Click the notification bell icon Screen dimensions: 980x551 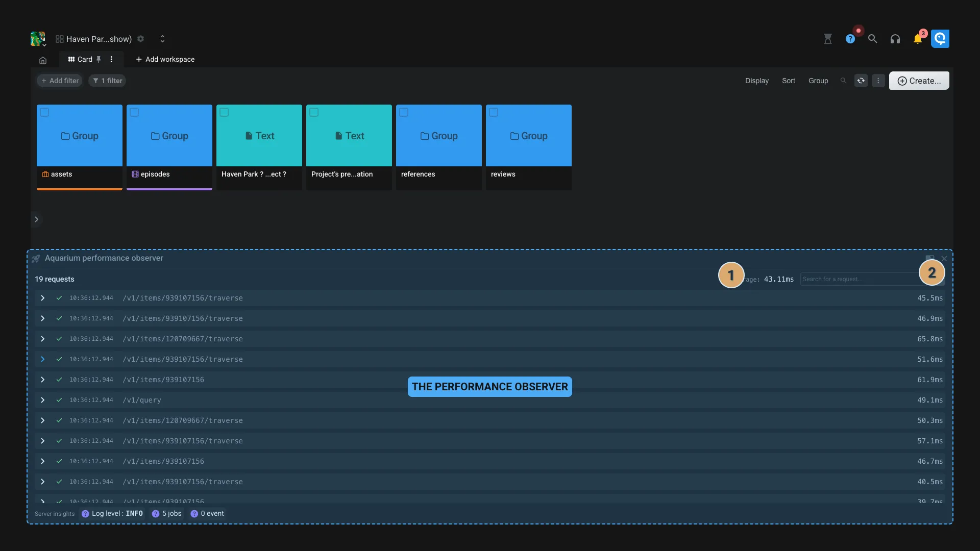(x=917, y=38)
